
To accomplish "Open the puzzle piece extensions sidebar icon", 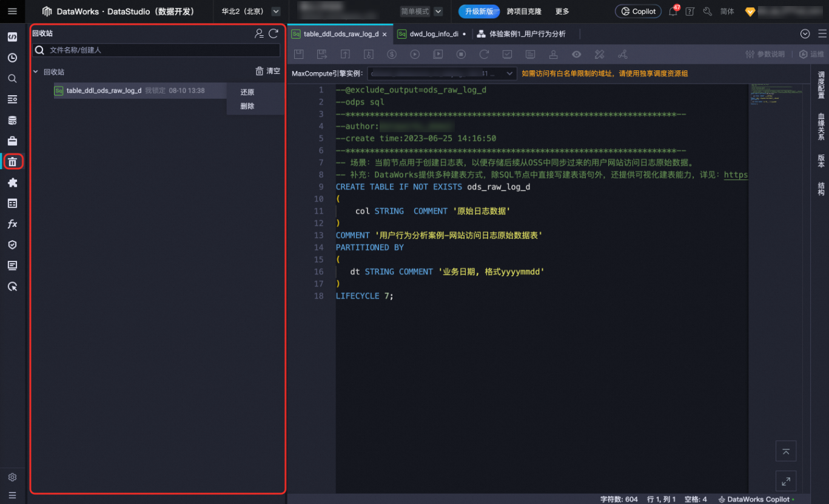I will (x=12, y=183).
